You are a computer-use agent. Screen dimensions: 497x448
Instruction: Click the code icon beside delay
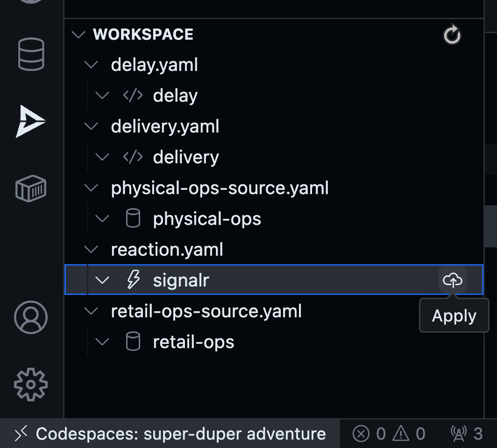[133, 95]
